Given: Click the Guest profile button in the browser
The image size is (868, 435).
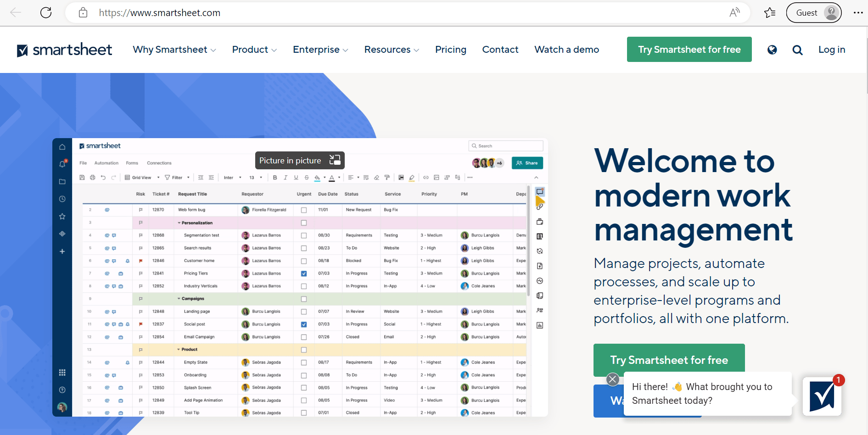Looking at the screenshot, I should tap(814, 13).
